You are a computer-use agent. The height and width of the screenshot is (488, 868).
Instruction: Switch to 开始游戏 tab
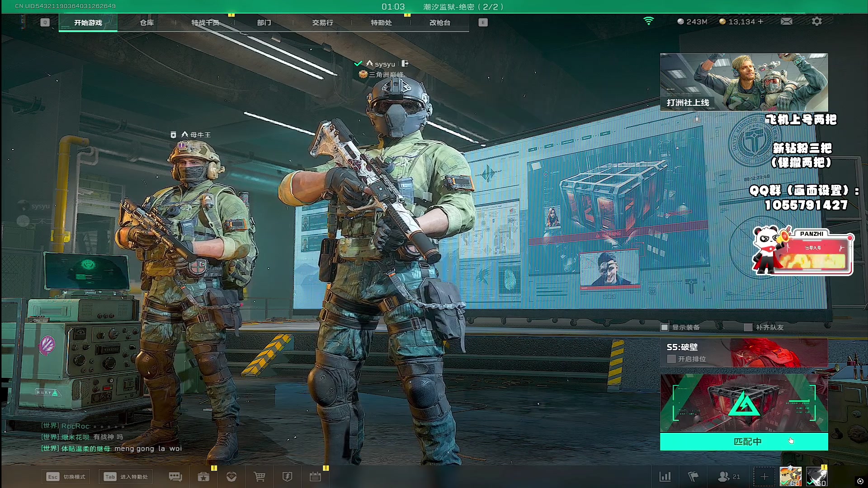tap(88, 23)
